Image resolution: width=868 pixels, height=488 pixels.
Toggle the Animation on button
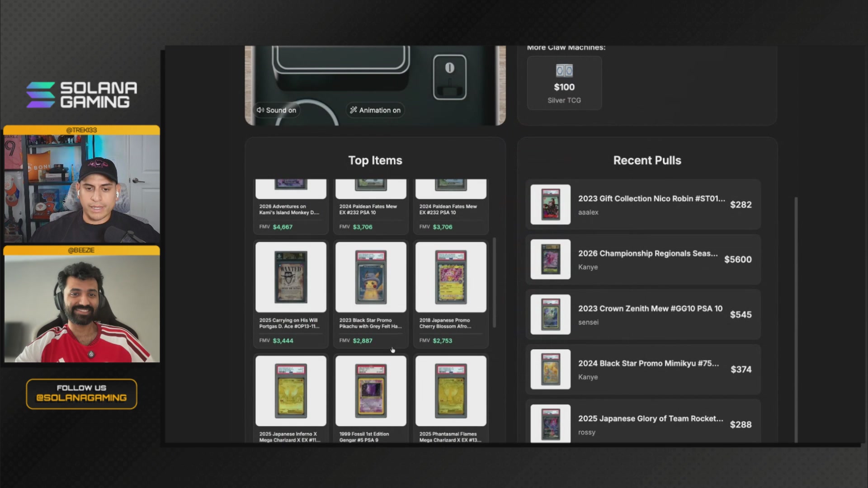(375, 110)
